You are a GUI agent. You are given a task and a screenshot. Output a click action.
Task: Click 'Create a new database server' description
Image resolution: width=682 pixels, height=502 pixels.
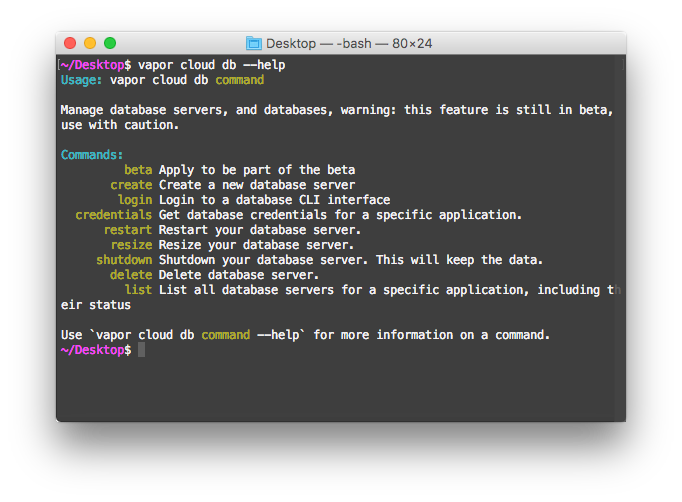(x=257, y=185)
